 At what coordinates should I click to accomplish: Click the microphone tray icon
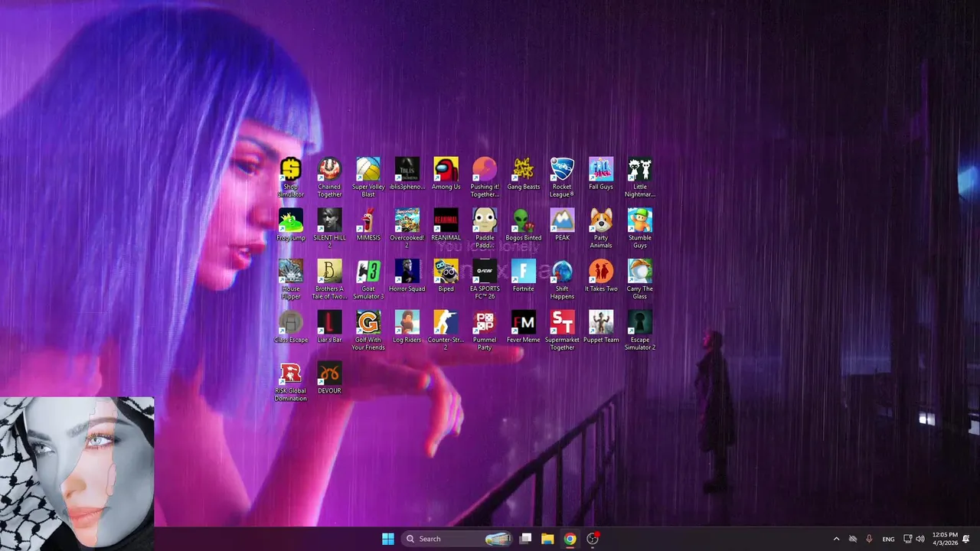pyautogui.click(x=869, y=539)
